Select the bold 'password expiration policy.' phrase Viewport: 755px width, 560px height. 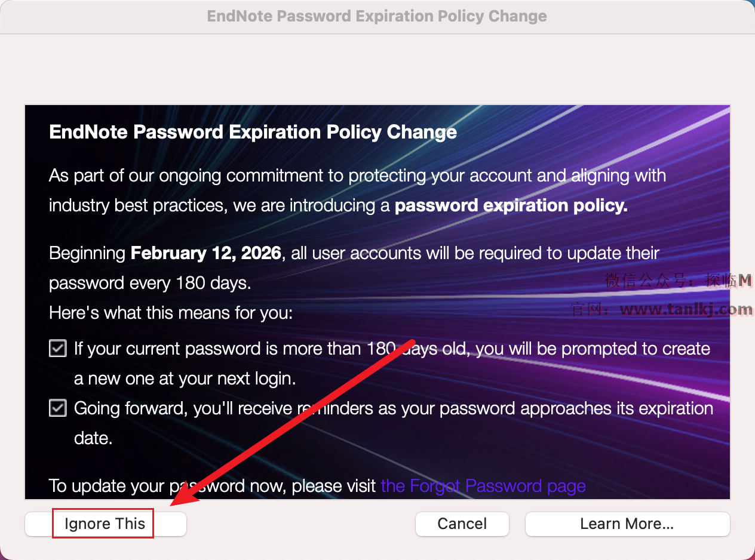pos(511,205)
